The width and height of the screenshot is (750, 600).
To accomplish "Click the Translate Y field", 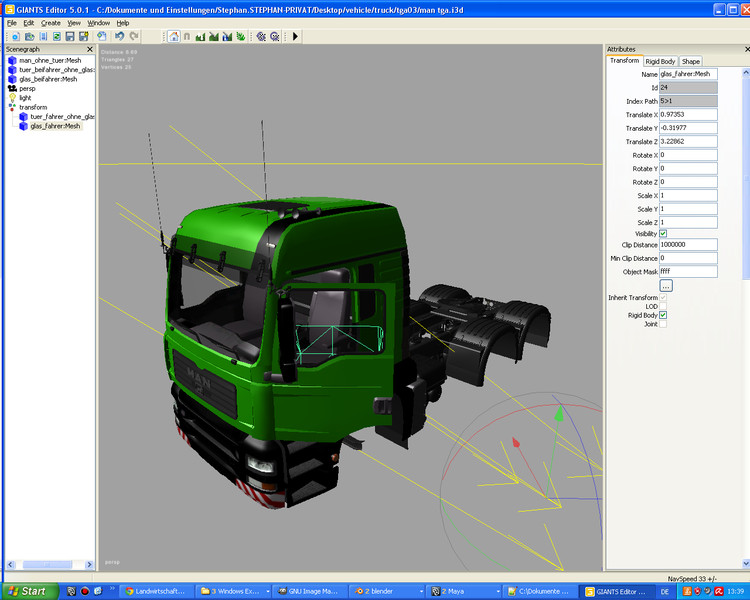I will pyautogui.click(x=688, y=128).
